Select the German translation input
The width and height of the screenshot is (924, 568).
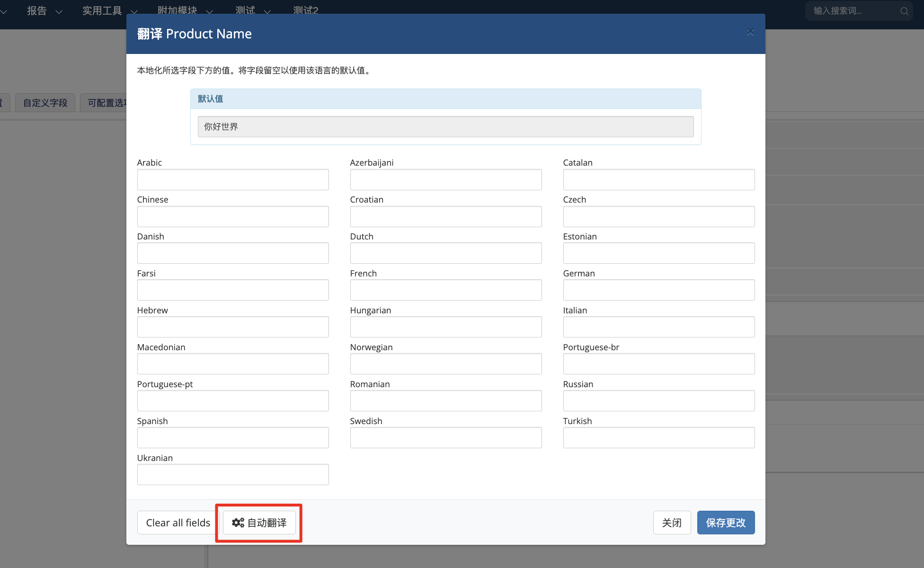pos(658,290)
